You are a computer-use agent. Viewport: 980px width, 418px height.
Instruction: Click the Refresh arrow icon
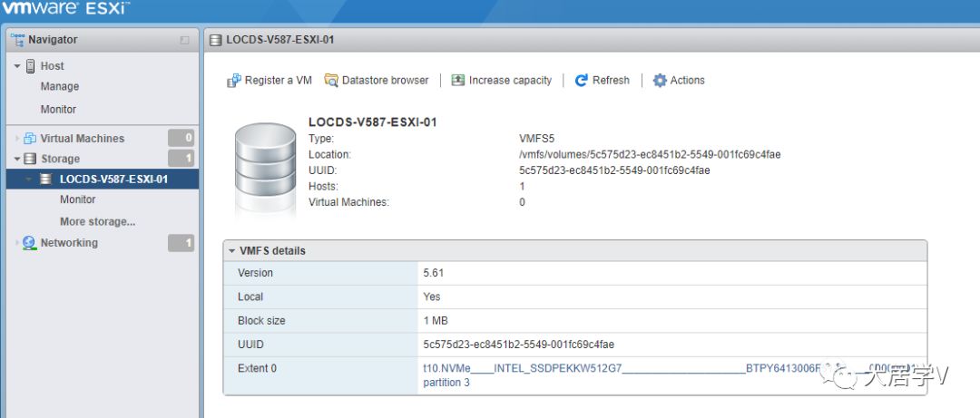click(582, 81)
